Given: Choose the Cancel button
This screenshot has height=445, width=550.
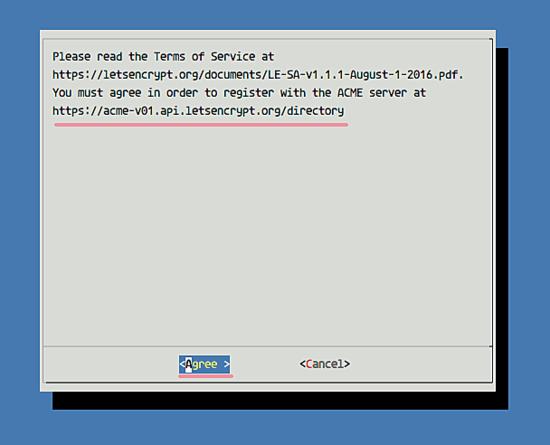Looking at the screenshot, I should 325,364.
